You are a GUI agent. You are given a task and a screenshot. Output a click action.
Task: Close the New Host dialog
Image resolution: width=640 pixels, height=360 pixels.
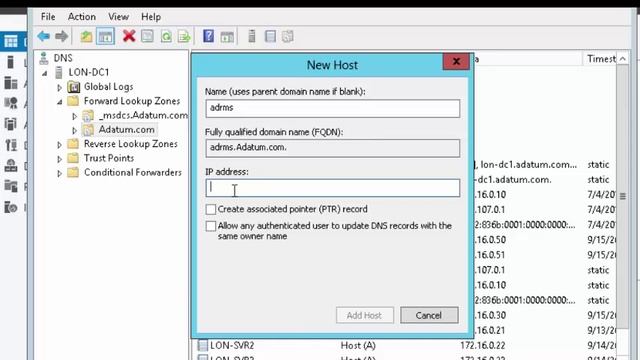(x=456, y=62)
